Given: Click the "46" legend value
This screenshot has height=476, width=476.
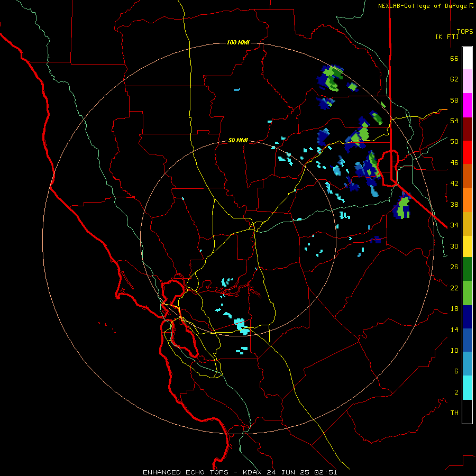Looking at the screenshot, I should (454, 163).
